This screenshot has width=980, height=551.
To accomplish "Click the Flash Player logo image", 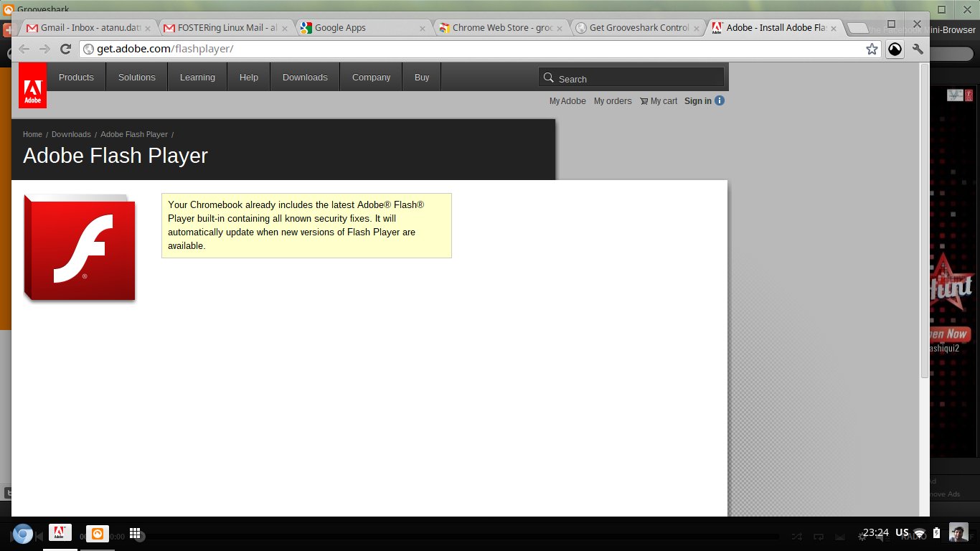I will pos(80,248).
